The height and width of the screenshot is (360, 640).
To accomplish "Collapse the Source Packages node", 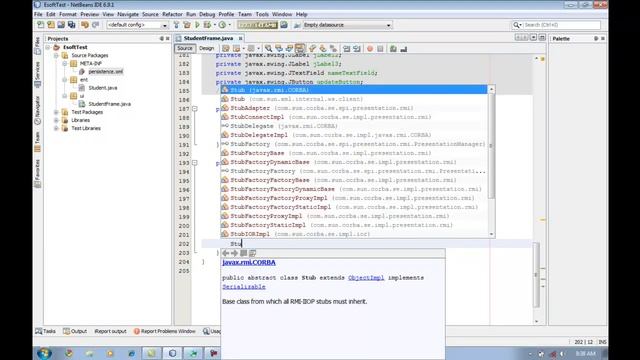I will point(56,56).
